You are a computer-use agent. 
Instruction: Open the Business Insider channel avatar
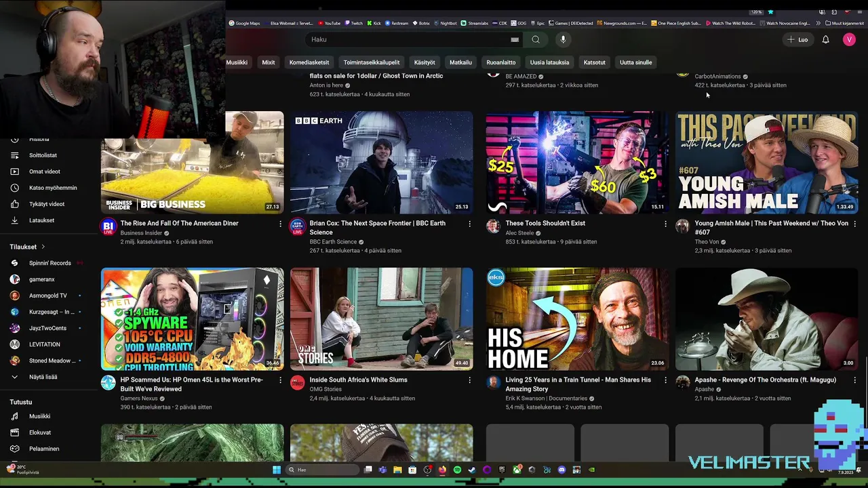point(108,227)
